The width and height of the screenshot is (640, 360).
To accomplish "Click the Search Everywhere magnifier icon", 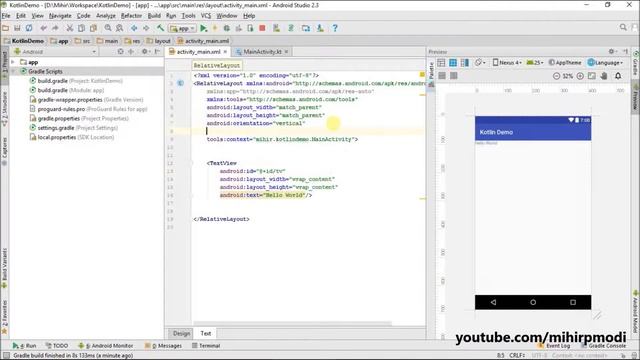I will [x=623, y=27].
